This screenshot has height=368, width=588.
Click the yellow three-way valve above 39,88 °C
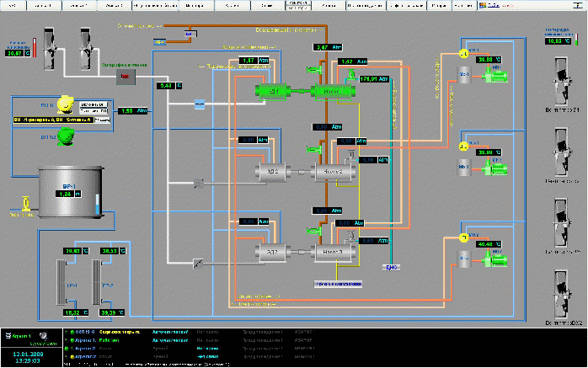(x=464, y=54)
